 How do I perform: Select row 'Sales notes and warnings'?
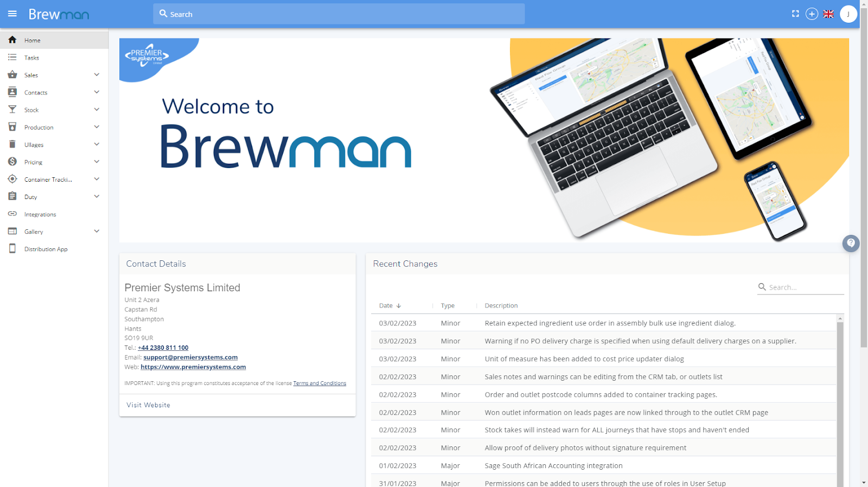[604, 376]
